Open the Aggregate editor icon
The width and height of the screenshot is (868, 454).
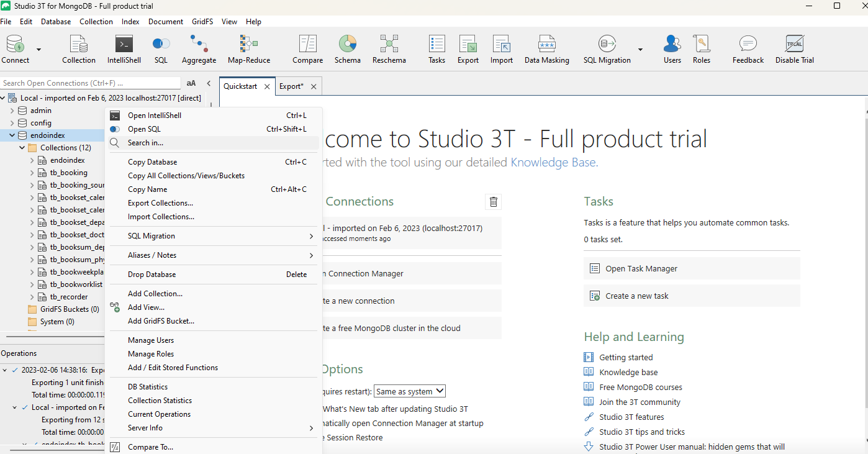199,49
